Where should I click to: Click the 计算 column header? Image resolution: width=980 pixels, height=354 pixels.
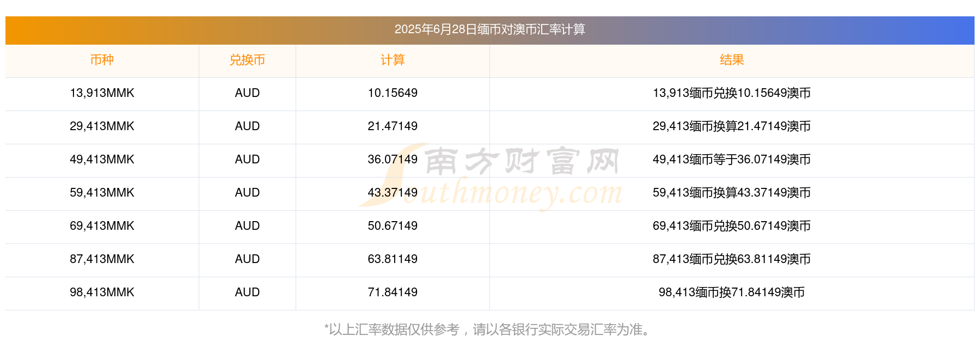393,60
